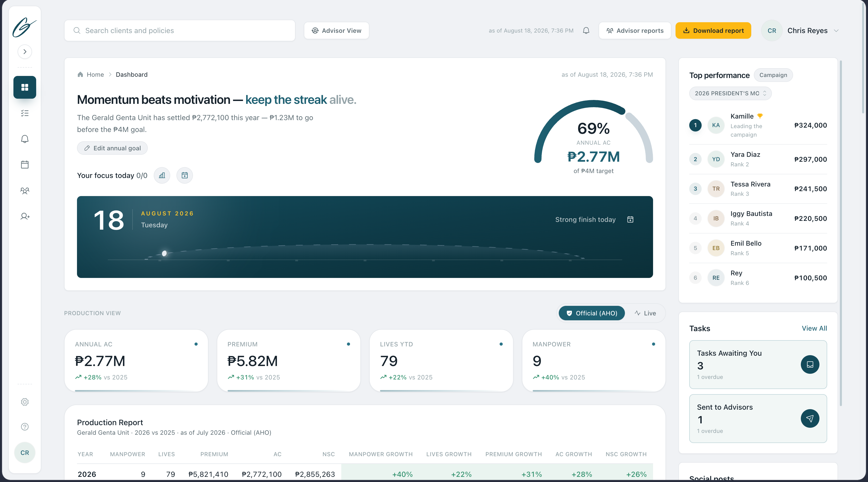Screen dimensions: 868x482
Task: Select Yara Diaz row in leaderboard
Action: click(x=758, y=159)
